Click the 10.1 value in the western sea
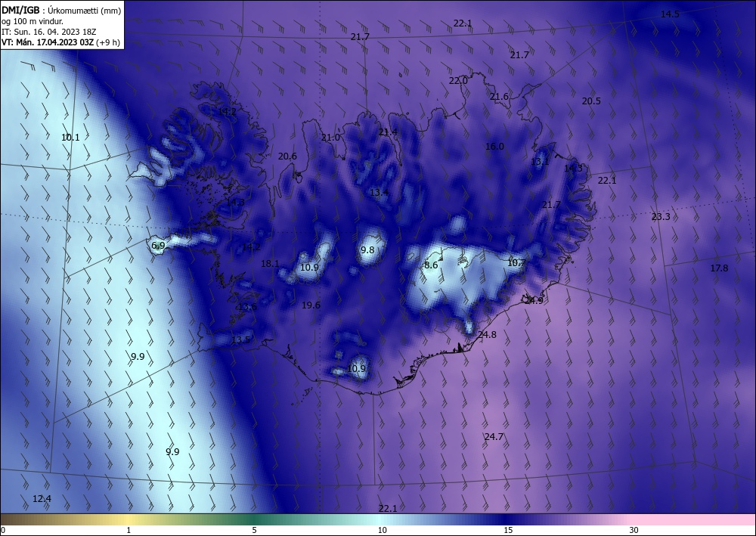The image size is (756, 536). [x=70, y=138]
